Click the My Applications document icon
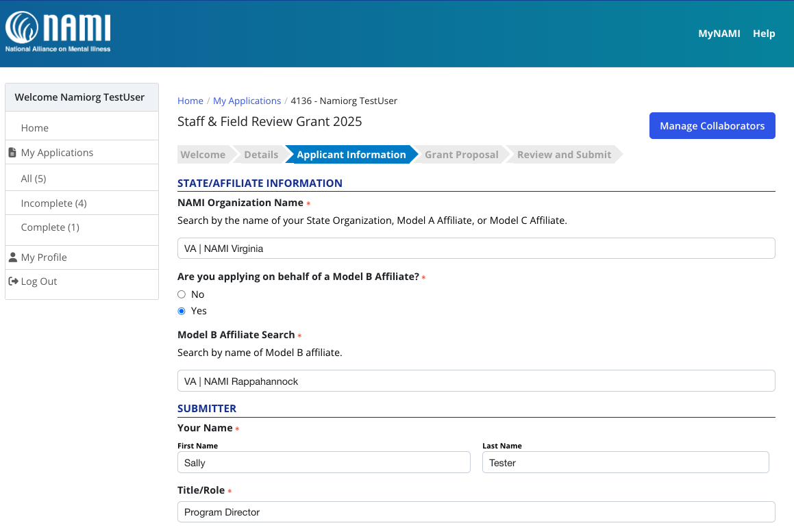Image resolution: width=794 pixels, height=532 pixels. [12, 153]
